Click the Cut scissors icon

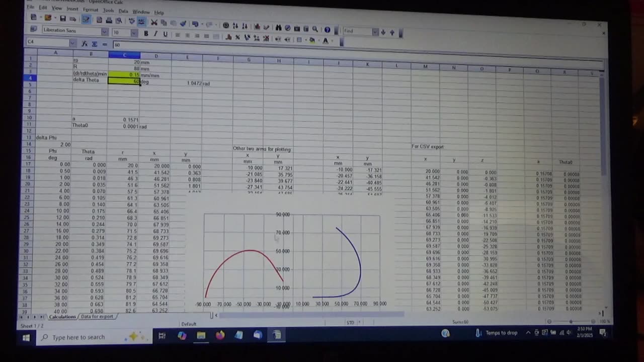(x=154, y=22)
